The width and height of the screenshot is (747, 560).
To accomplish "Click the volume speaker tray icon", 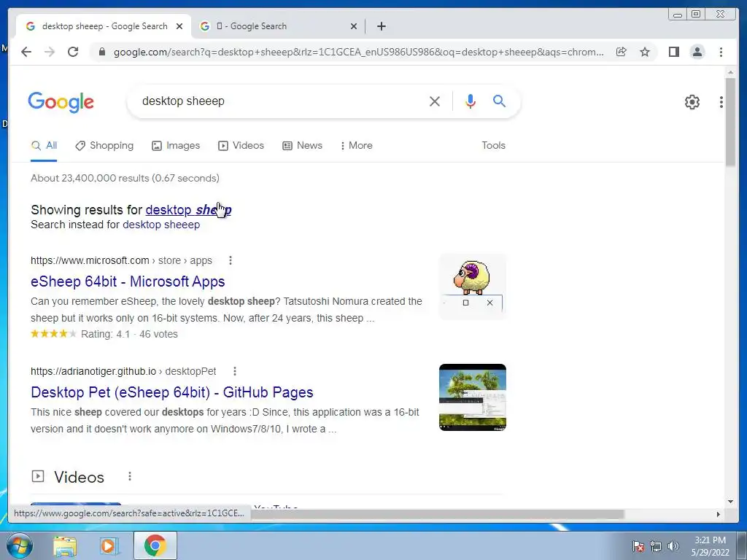I will (673, 546).
